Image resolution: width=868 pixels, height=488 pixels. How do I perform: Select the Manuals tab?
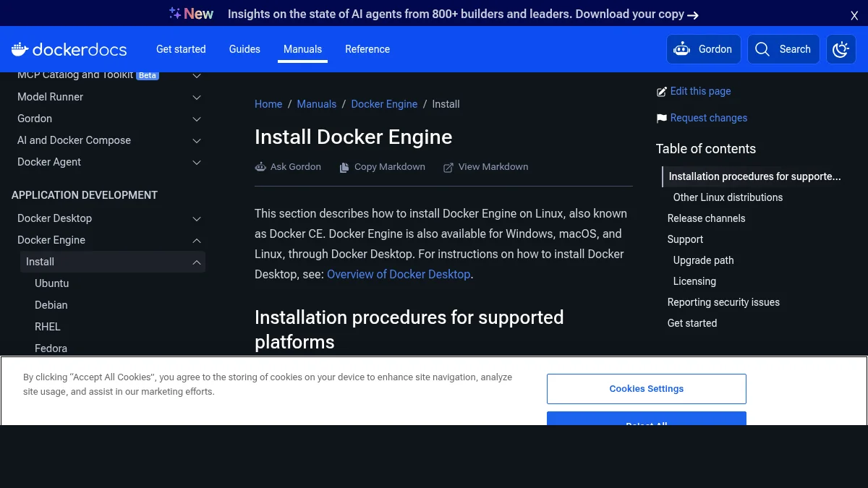coord(302,49)
